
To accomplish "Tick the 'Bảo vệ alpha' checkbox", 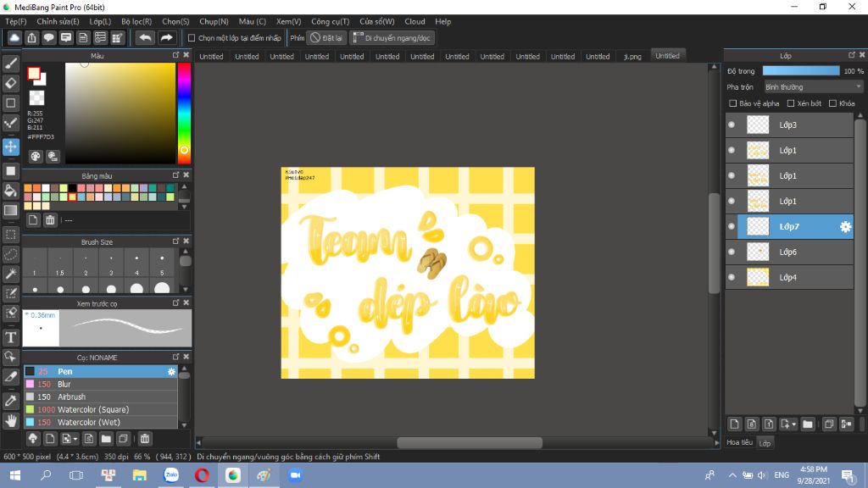I will [x=733, y=103].
